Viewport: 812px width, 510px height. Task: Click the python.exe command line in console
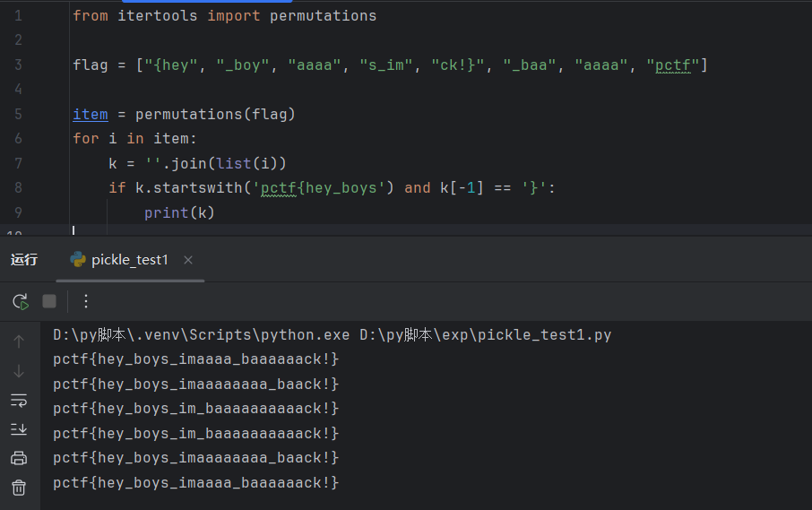click(332, 335)
